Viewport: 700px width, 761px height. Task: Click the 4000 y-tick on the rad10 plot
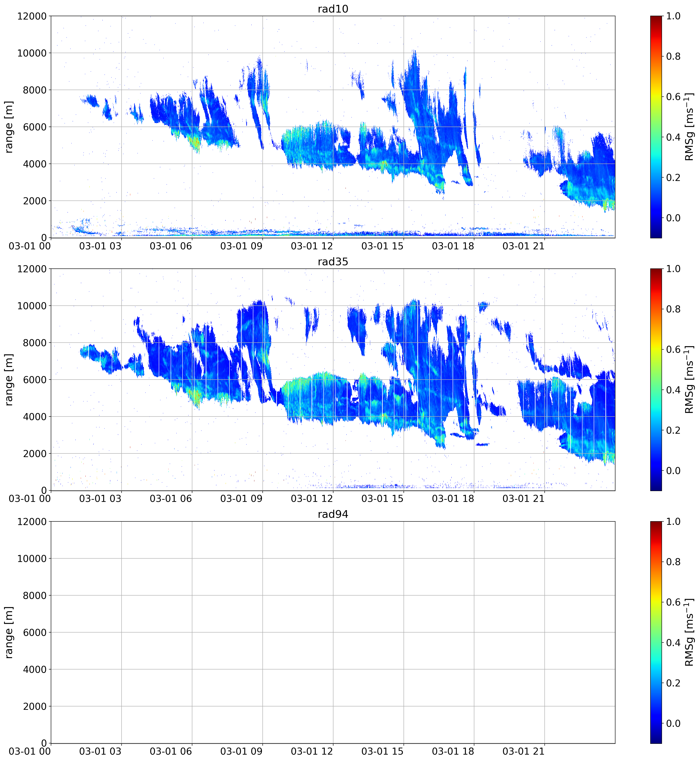[35, 164]
